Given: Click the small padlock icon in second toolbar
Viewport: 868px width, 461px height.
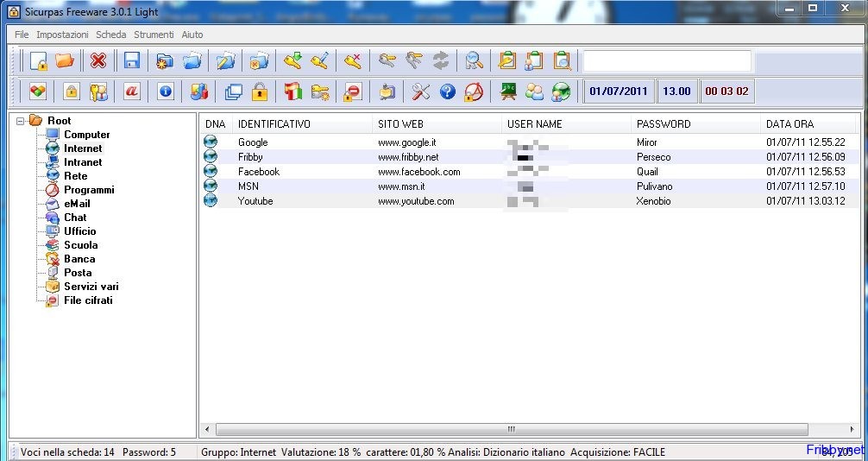Looking at the screenshot, I should [x=71, y=92].
